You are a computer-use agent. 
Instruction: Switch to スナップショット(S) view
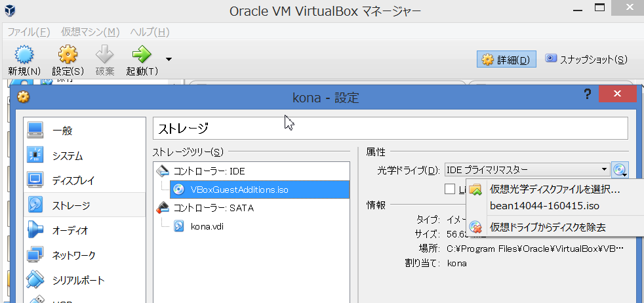(x=586, y=59)
